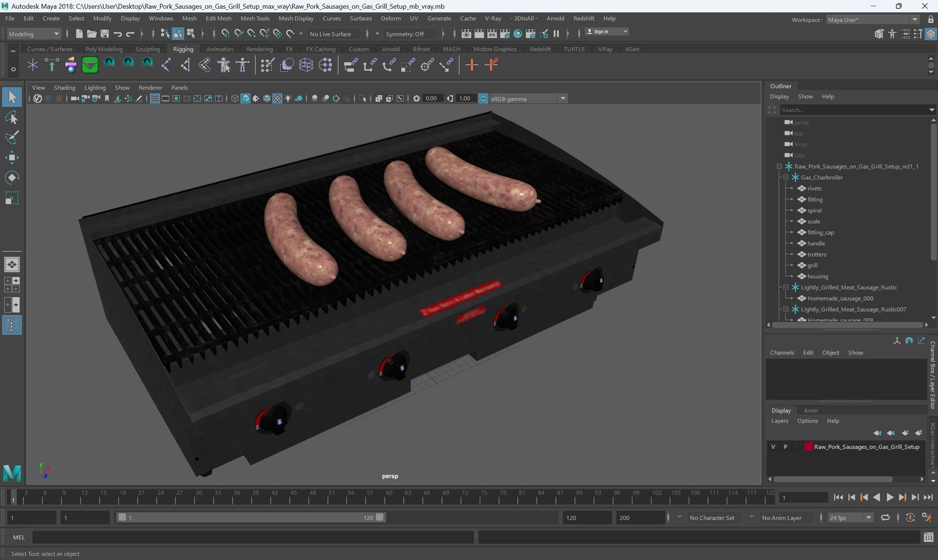Click the green shelf icon

coord(90,65)
